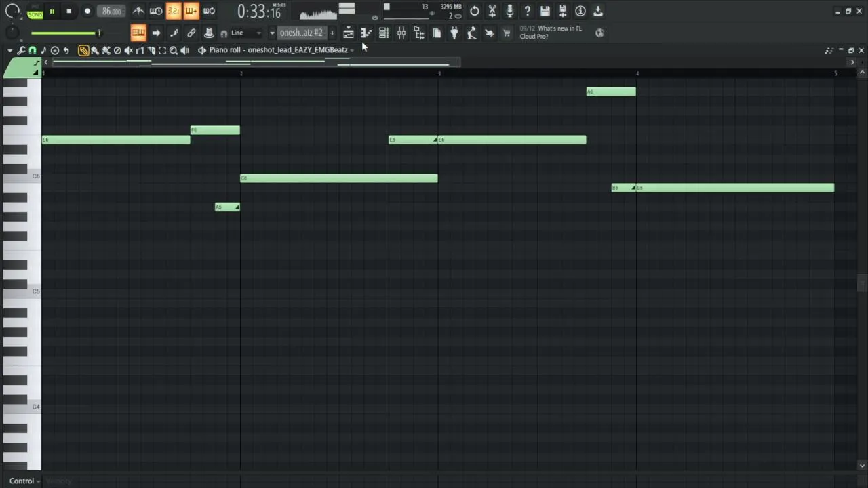Open piano roll tools wrench icon
This screenshot has width=868, height=488.
coord(21,50)
